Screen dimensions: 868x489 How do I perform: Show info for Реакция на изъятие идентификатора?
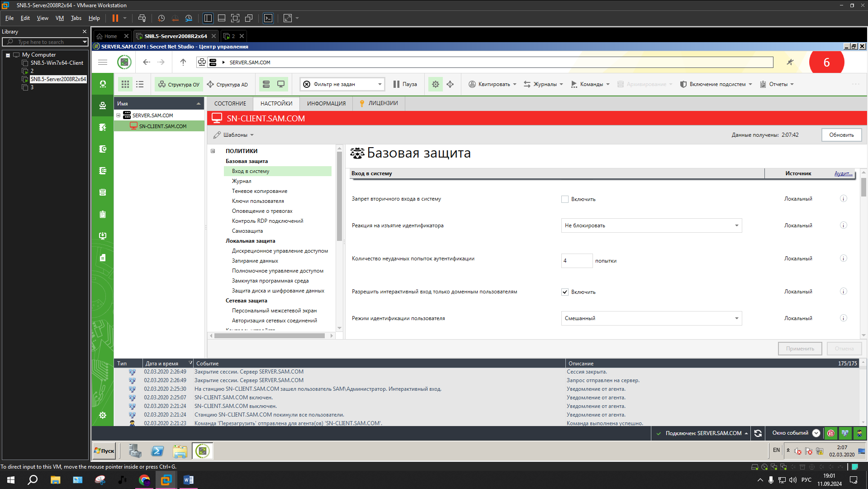point(844,225)
